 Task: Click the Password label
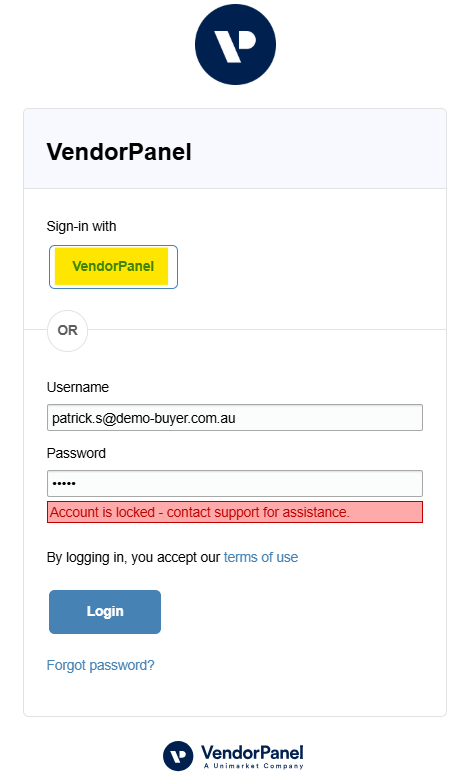pyautogui.click(x=76, y=453)
